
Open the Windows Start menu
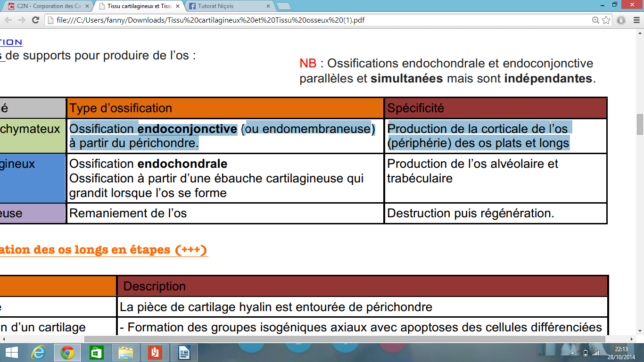11,353
